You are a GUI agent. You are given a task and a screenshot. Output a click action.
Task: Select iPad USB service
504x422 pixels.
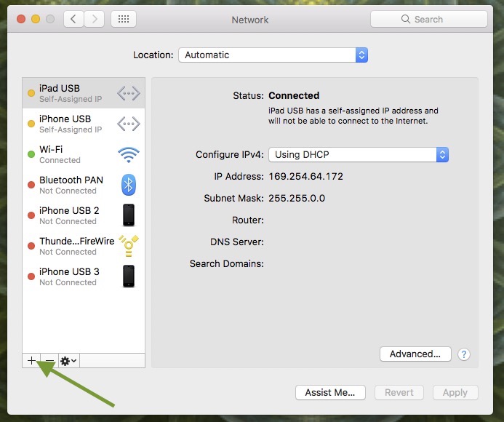(84, 93)
